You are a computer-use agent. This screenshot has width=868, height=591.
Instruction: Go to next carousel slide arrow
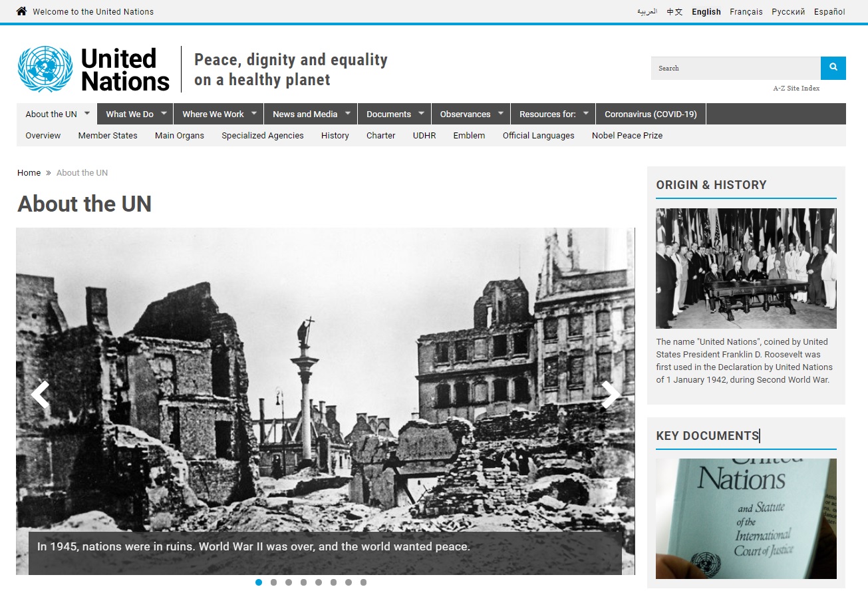point(611,395)
